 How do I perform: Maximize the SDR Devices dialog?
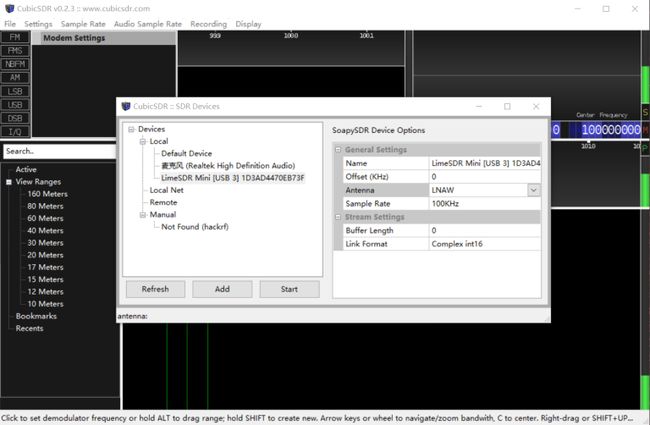(x=507, y=106)
